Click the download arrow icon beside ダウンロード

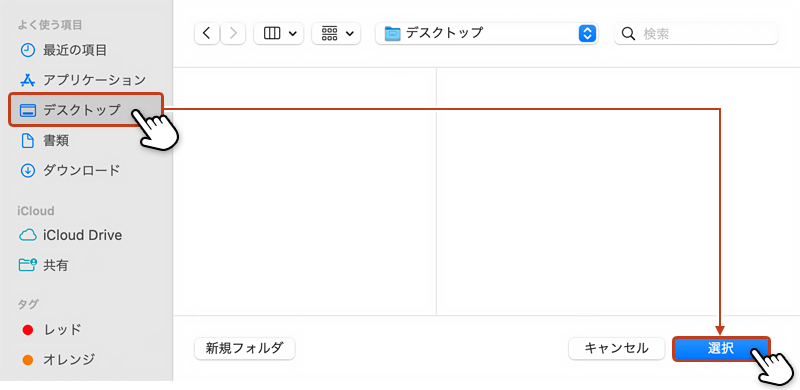(27, 170)
